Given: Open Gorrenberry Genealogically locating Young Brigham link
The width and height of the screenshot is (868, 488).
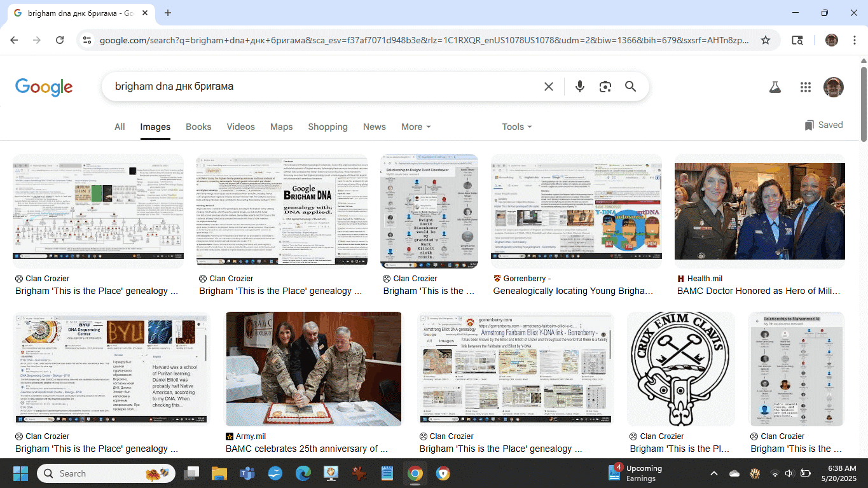Looking at the screenshot, I should pyautogui.click(x=573, y=291).
